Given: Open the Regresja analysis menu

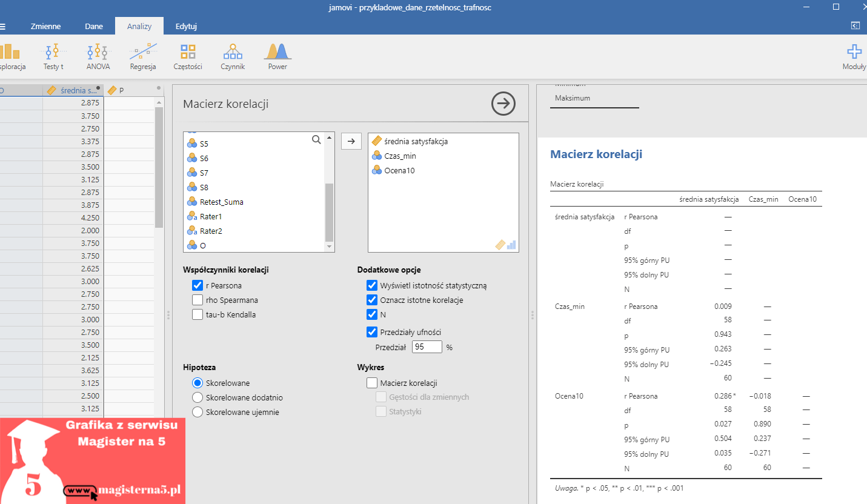Looking at the screenshot, I should tap(143, 56).
